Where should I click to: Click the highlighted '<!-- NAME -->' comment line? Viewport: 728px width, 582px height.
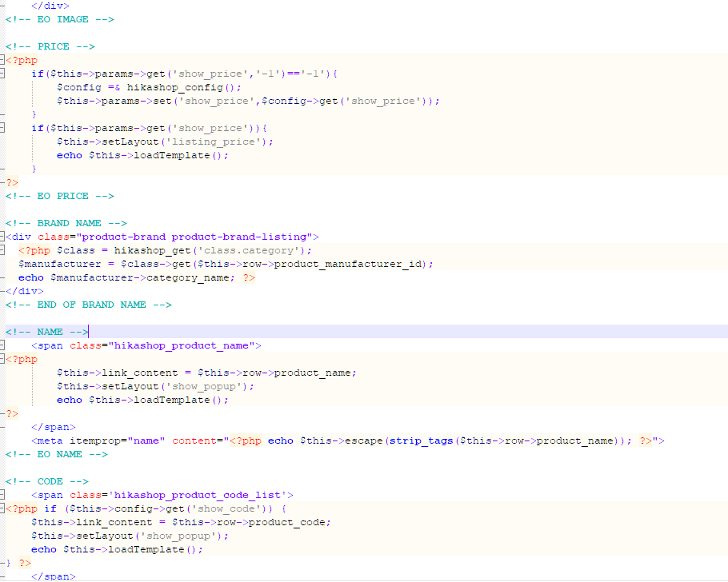pos(47,332)
